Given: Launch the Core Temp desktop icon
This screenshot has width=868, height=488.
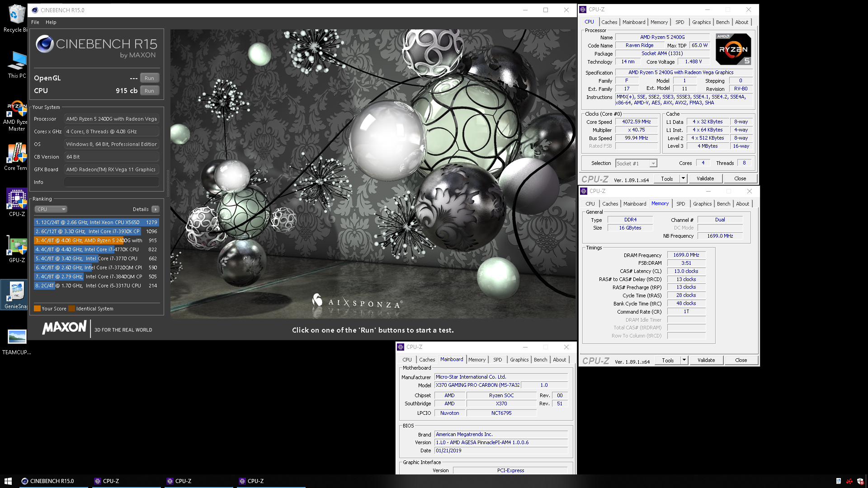Looking at the screenshot, I should tap(17, 156).
